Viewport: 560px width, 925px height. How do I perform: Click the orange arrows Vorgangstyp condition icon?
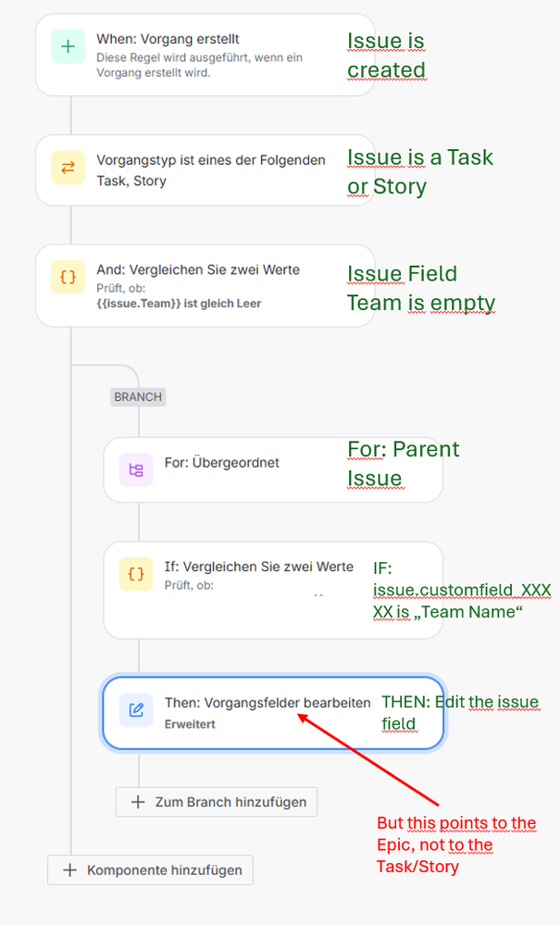click(68, 168)
